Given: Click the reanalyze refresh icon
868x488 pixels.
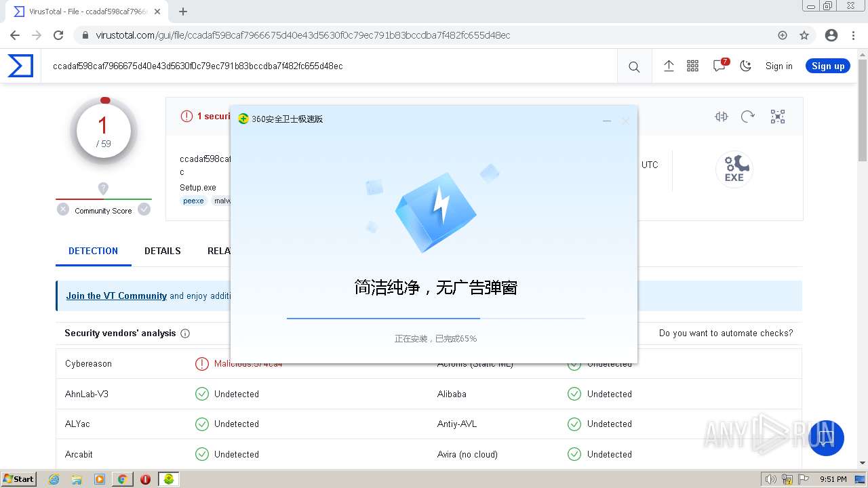Looking at the screenshot, I should [748, 117].
